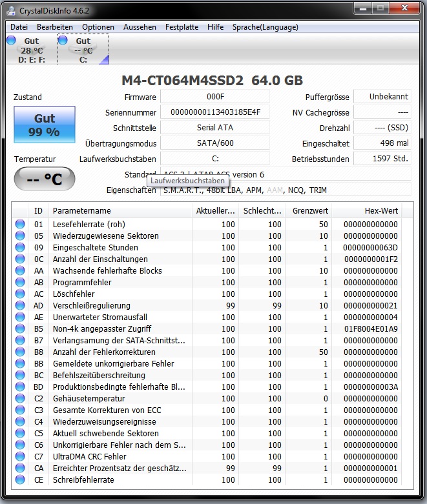The image size is (427, 504).
Task: Click status orb for Gehäusetemperatur row
Action: pos(20,398)
